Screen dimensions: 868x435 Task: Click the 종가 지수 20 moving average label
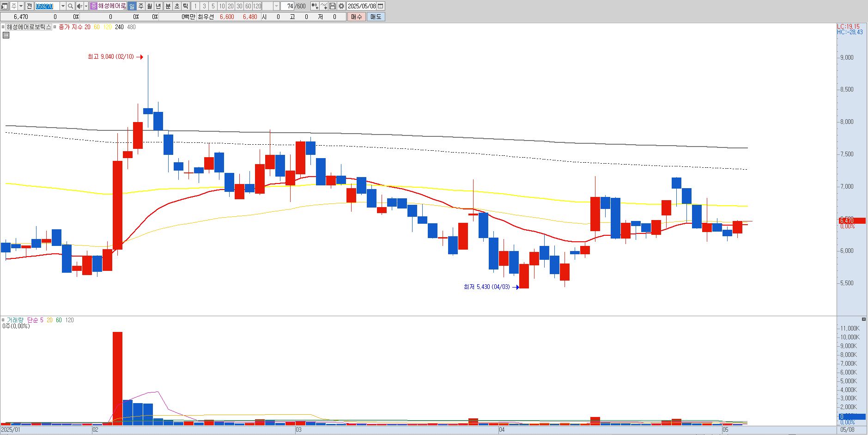pos(74,27)
